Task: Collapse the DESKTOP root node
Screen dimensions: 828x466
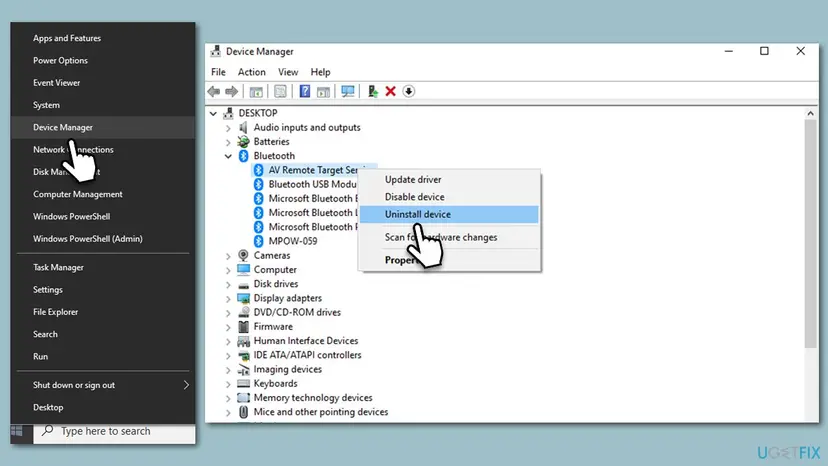Action: 213,113
